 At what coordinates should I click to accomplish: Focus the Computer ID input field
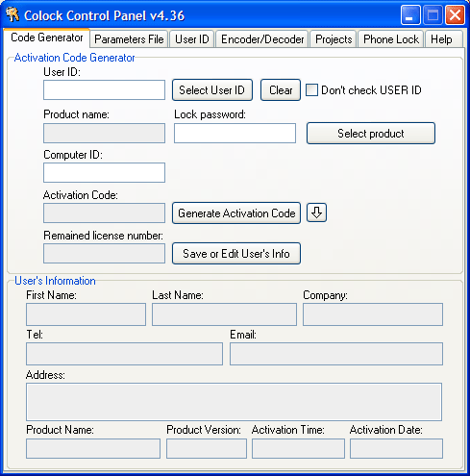point(104,173)
